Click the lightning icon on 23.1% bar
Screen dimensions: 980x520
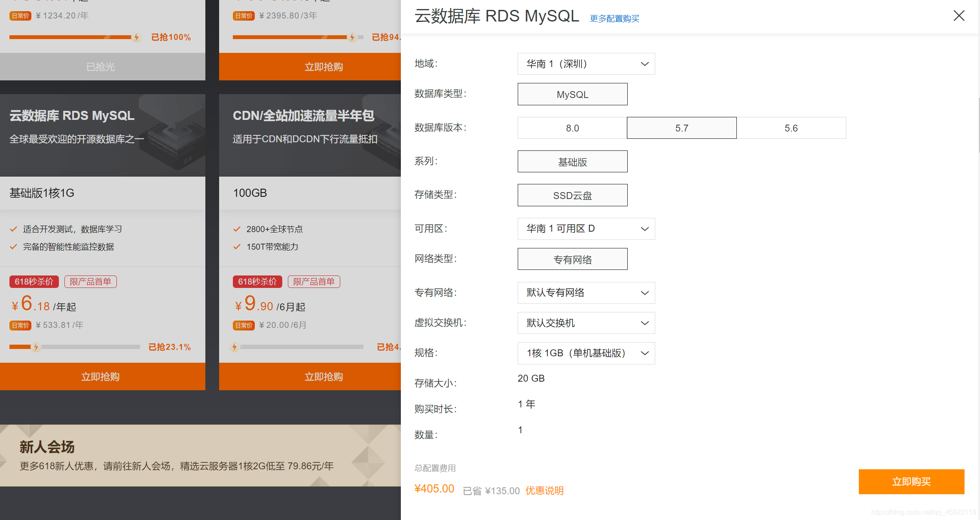coord(36,347)
